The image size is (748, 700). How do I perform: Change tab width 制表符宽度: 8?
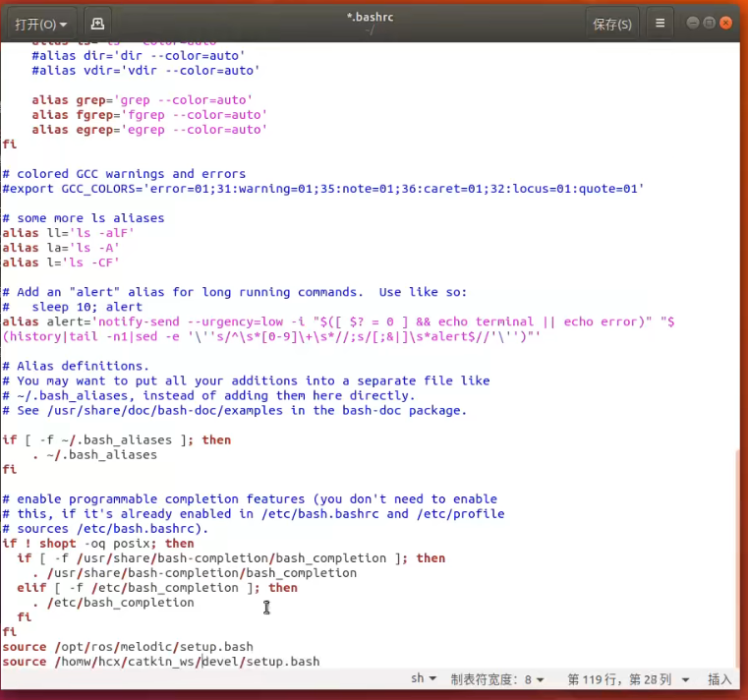497,679
